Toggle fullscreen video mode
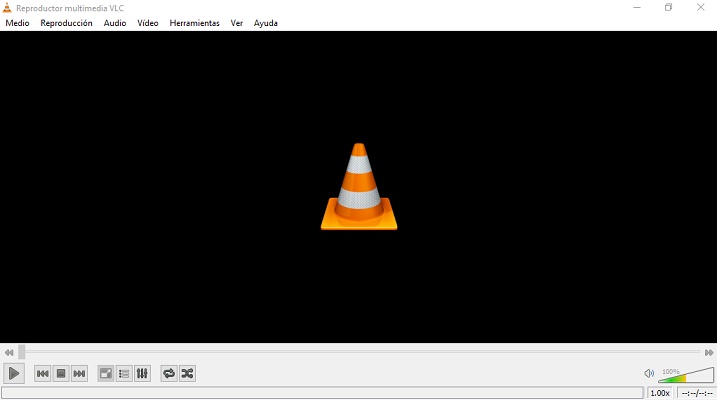The image size is (717, 400). (106, 373)
